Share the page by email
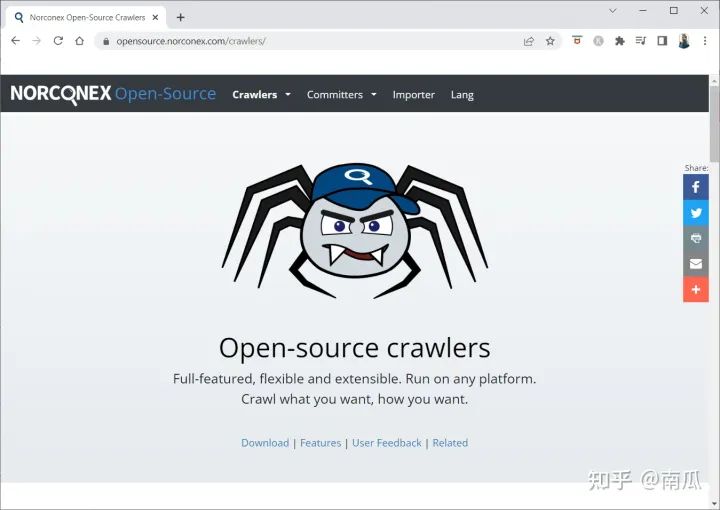Image resolution: width=720 pixels, height=510 pixels. (696, 263)
